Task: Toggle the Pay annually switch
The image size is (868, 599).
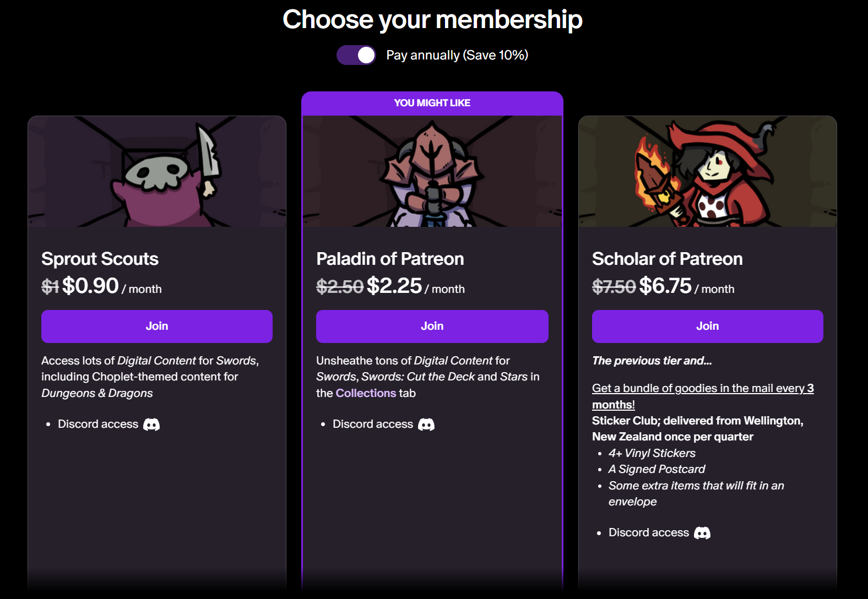Action: [356, 55]
